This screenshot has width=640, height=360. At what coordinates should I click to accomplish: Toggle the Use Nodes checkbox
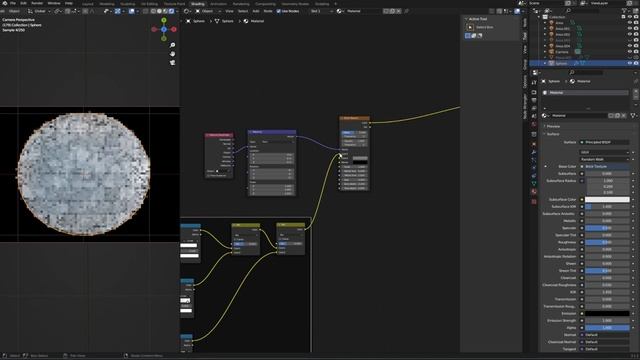(x=279, y=11)
